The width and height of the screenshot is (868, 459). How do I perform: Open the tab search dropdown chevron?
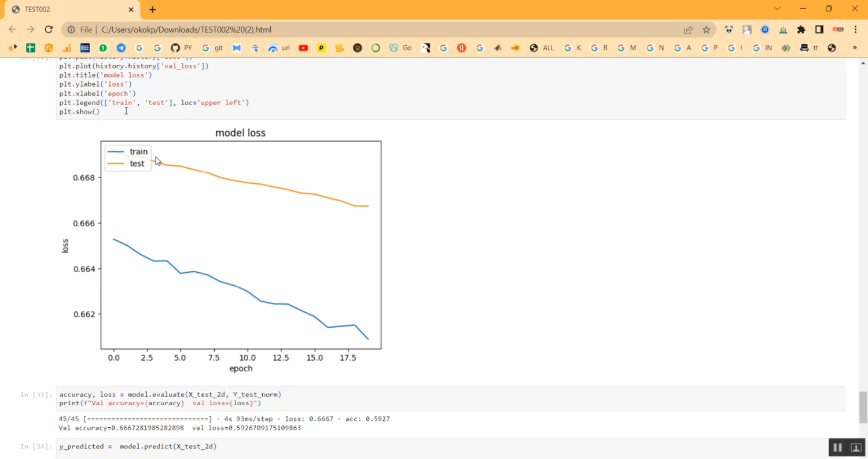point(778,9)
